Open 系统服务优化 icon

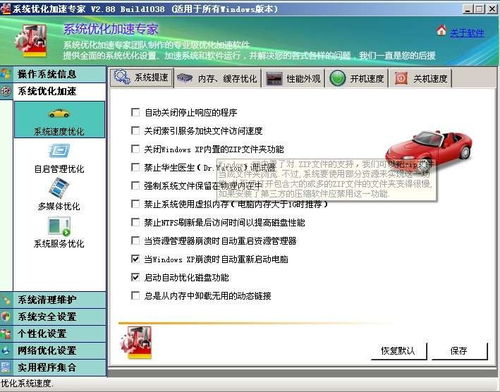point(59,226)
